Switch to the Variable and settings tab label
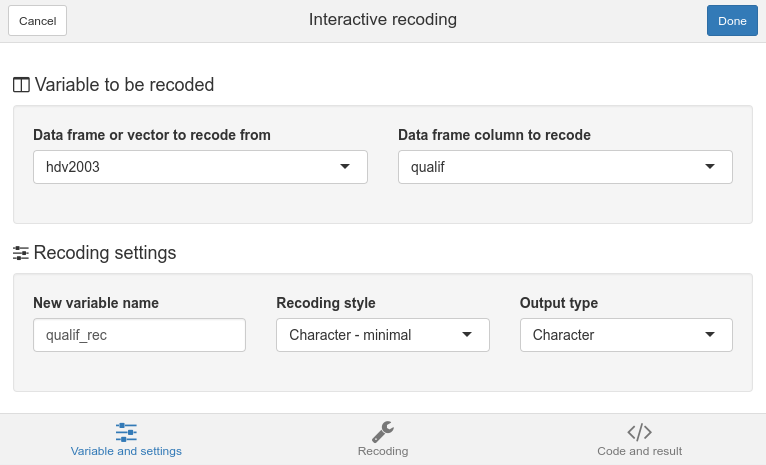Image resolution: width=766 pixels, height=465 pixels. coord(126,451)
